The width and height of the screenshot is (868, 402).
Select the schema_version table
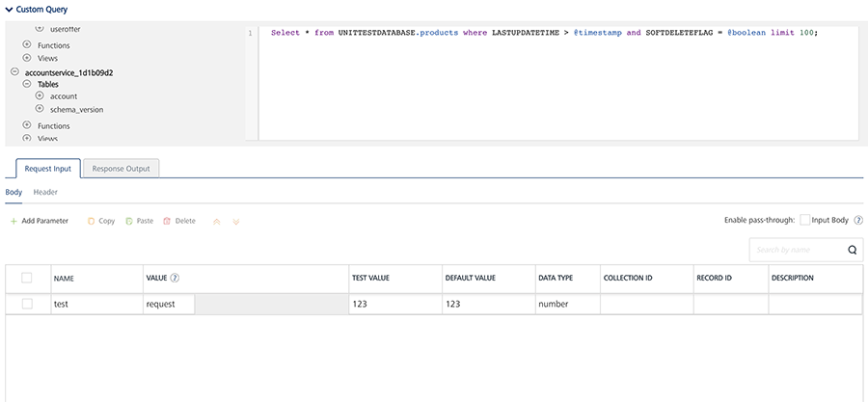[76, 109]
